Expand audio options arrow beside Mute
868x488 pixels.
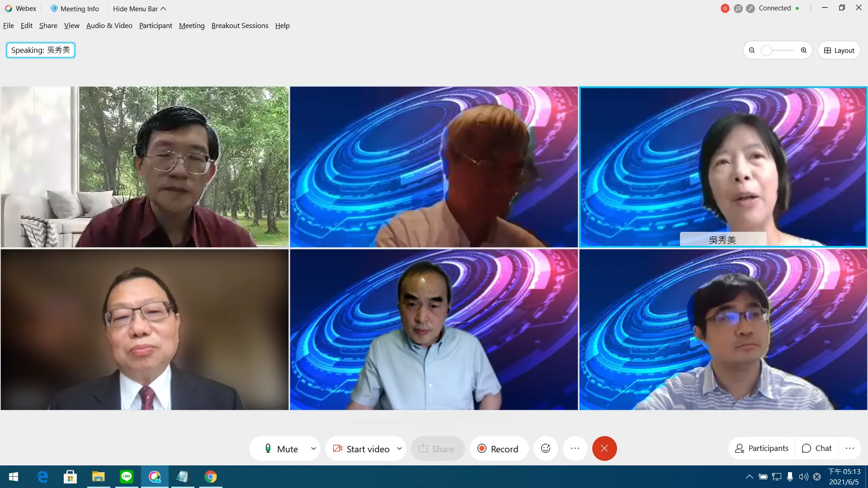(313, 449)
